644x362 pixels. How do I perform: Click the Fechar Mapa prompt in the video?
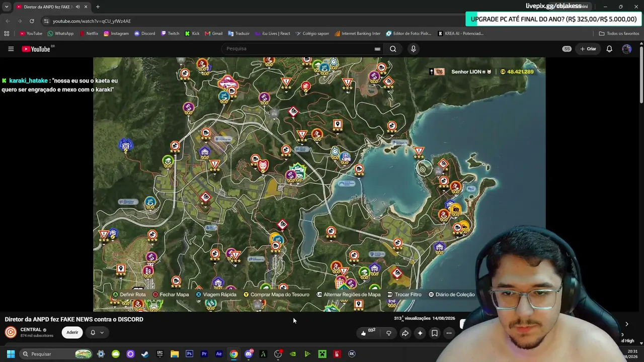pos(171,295)
